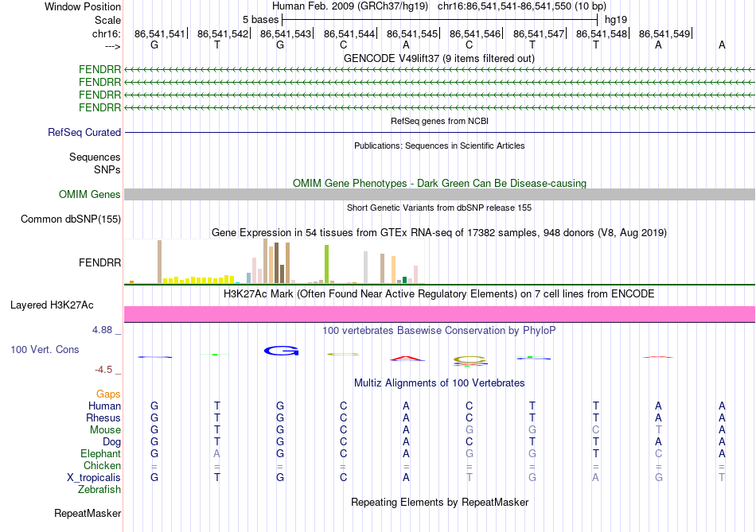Click the RepeatMasker track label
Viewport: 756px width, 532px height.
click(88, 513)
